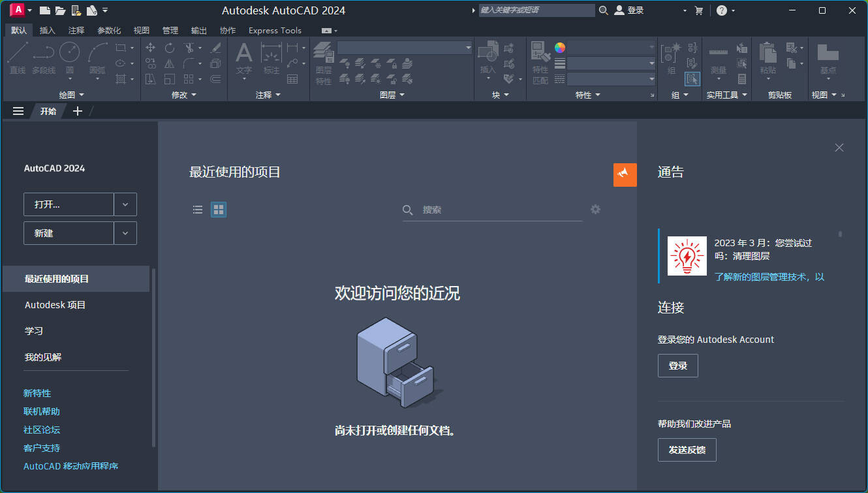This screenshot has height=493, width=868.
Task: Click the Quick Calculator icon in Utilities
Action: (x=742, y=79)
